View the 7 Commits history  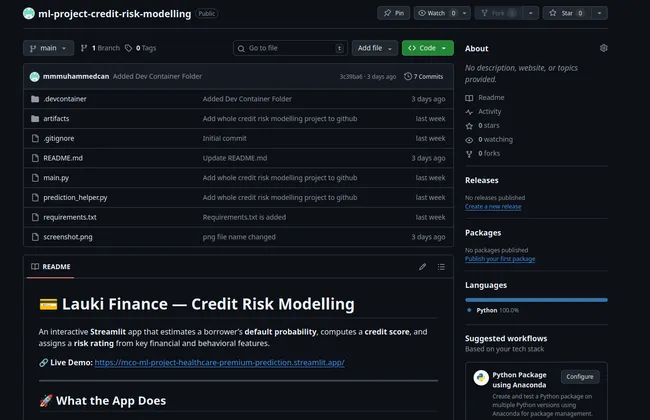[424, 76]
